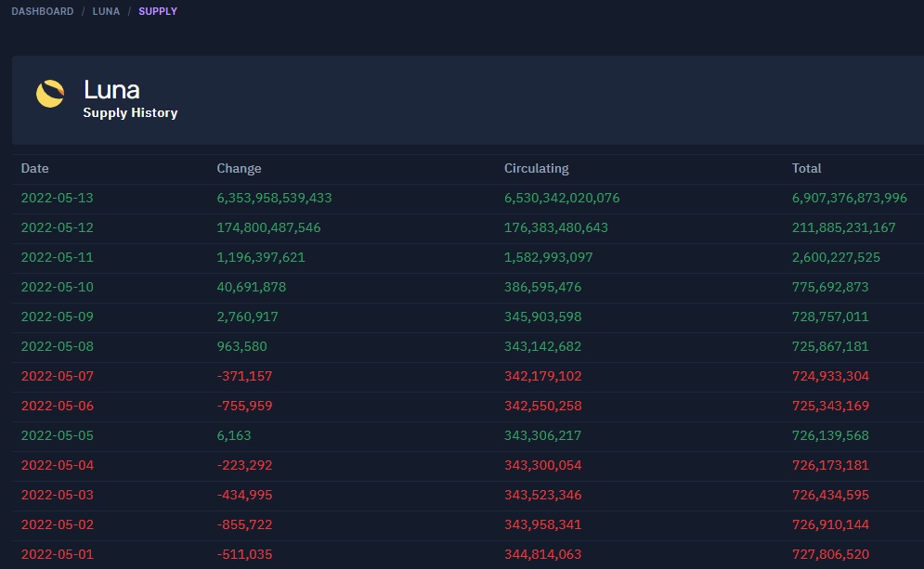Click the Date column header
The width and height of the screenshot is (924, 569).
(x=34, y=168)
